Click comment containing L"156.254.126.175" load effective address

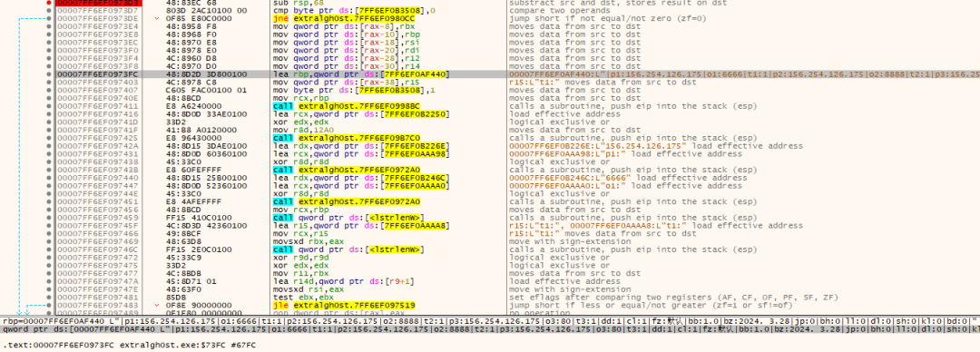[x=656, y=146]
